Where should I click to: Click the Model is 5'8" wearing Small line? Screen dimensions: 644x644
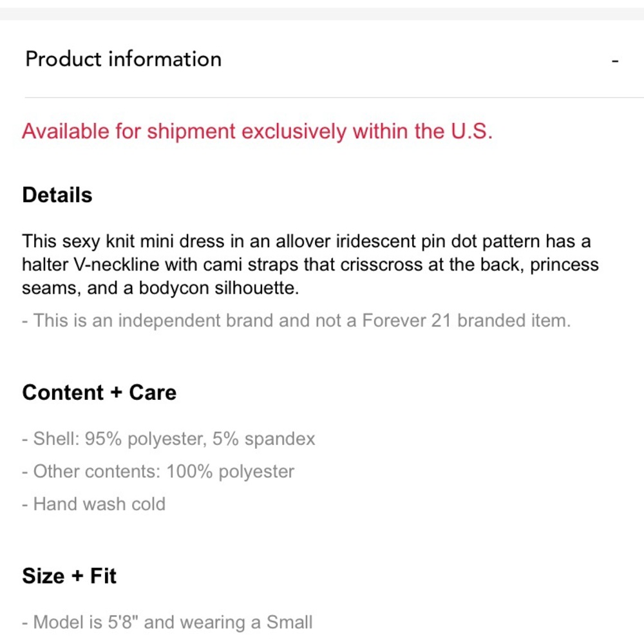tap(167, 622)
